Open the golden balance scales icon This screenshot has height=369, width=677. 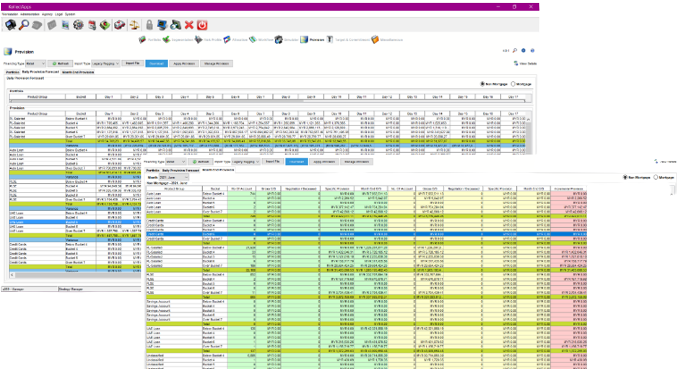point(134,25)
